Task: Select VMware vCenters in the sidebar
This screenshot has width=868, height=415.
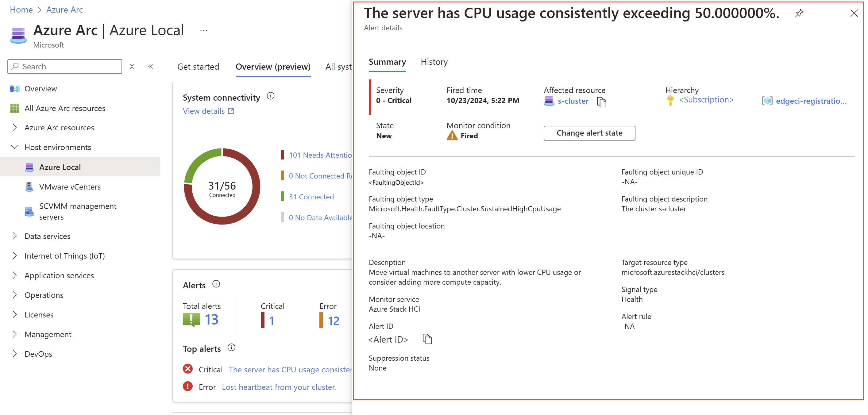Action: click(70, 186)
